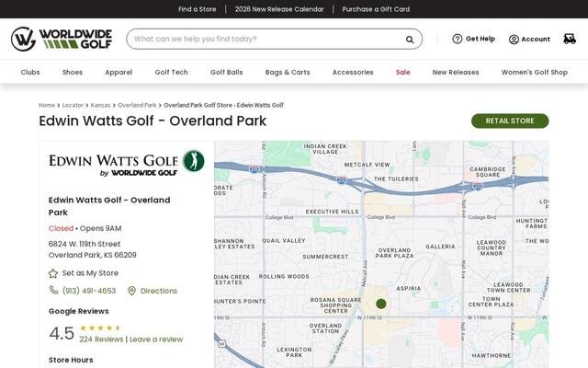Click the Edwin Watts Golf golfer emblem
The image size is (588, 368).
click(x=194, y=161)
